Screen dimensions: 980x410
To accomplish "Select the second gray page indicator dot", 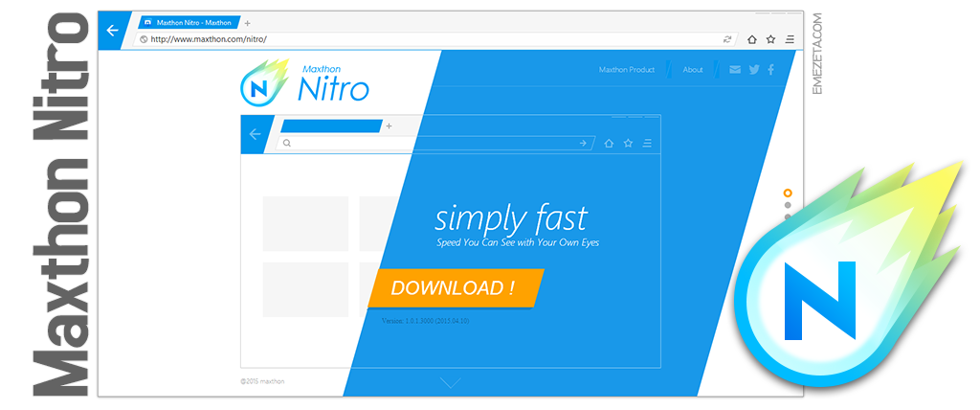I will 788,205.
